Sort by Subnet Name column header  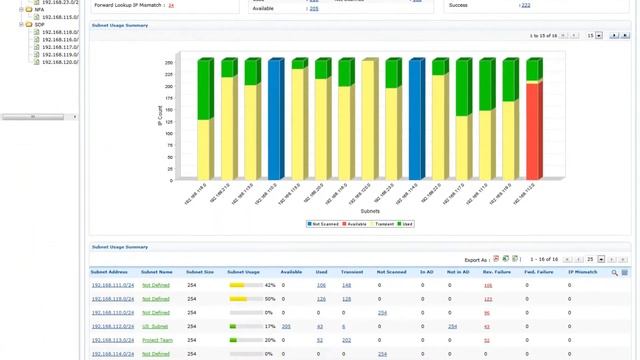point(157,272)
